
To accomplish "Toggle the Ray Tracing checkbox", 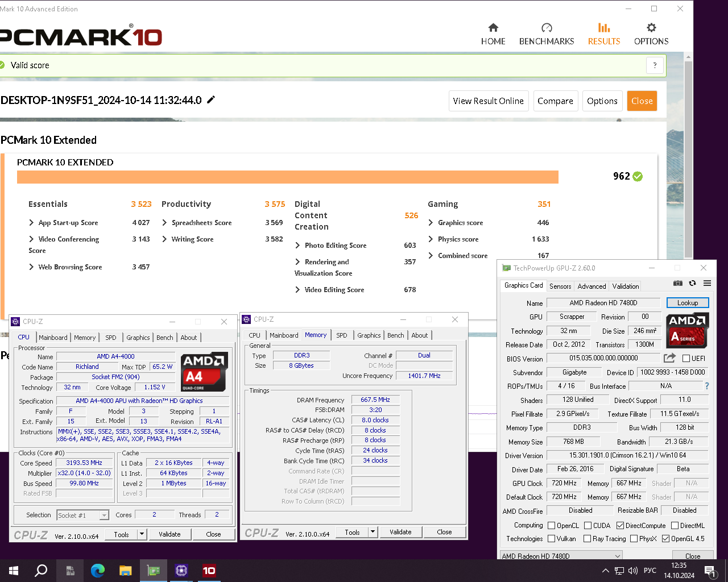I will 586,539.
